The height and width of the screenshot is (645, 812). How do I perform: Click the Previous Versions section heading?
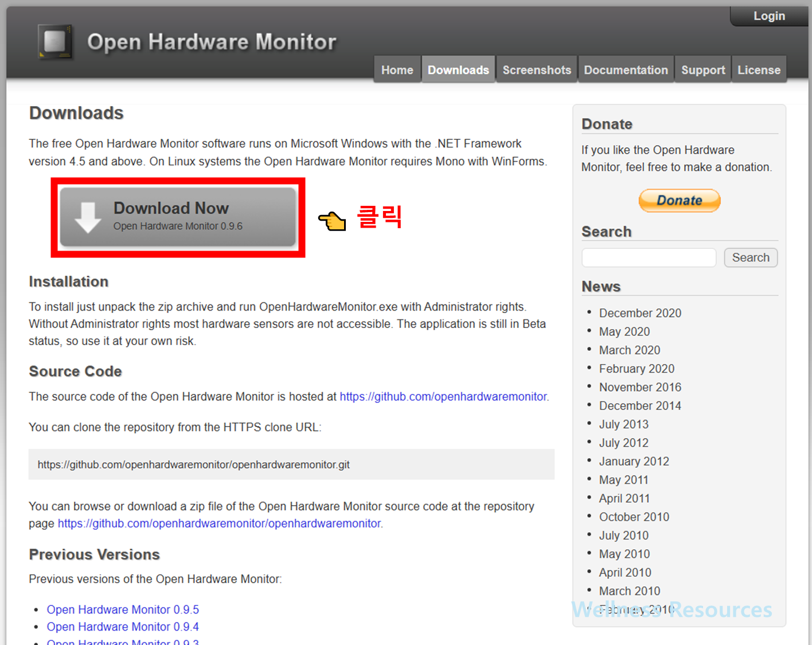coord(95,554)
